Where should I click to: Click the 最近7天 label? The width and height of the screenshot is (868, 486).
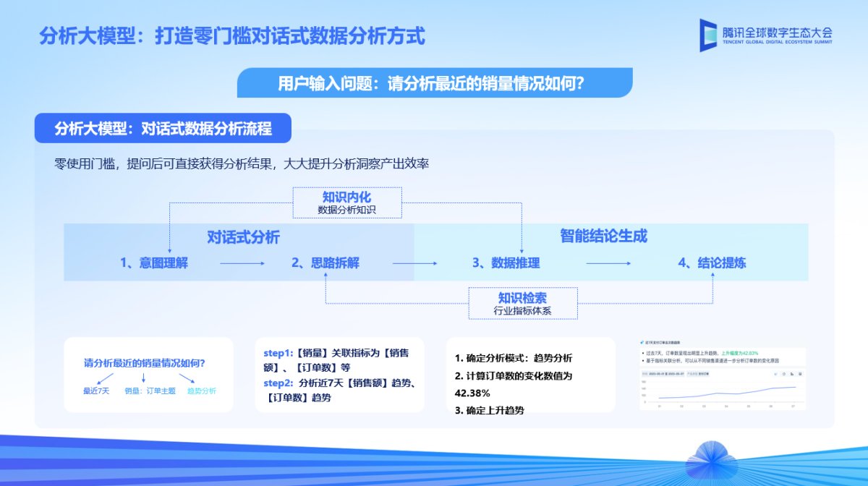click(x=95, y=391)
